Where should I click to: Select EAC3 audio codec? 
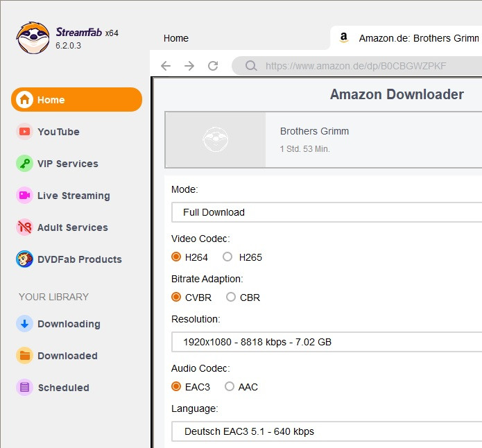[x=176, y=386]
